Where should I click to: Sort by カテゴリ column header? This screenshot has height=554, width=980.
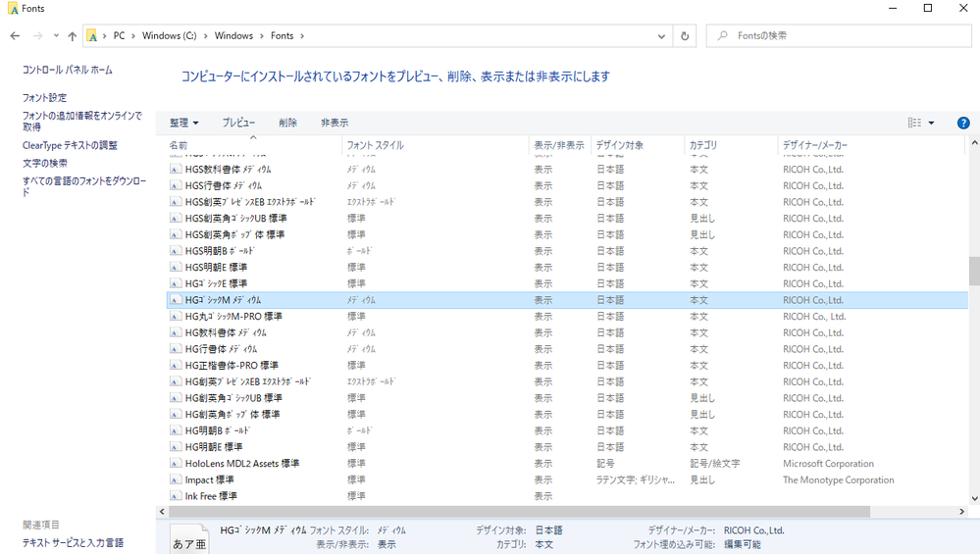tap(703, 145)
